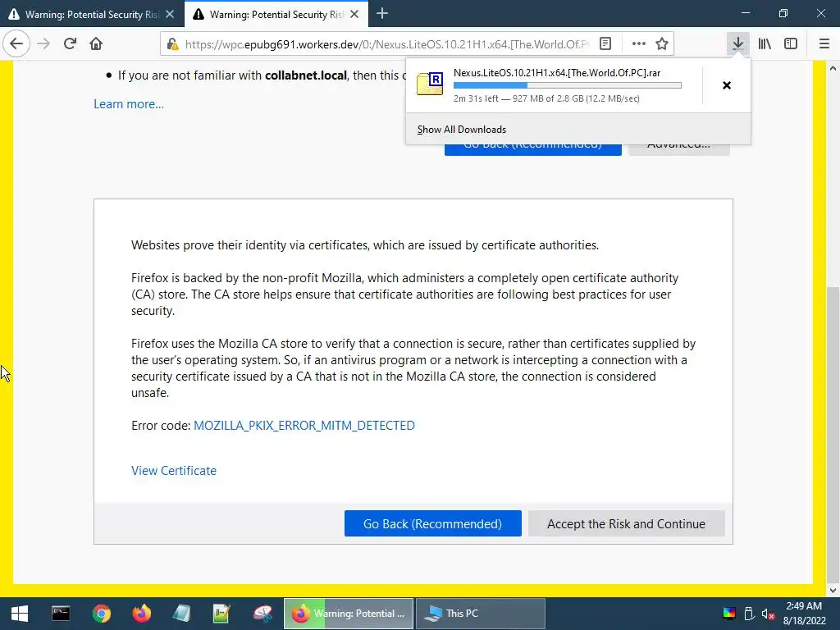Open Command Prompt from taskbar
Viewport: 840px width, 630px height.
click(61, 614)
